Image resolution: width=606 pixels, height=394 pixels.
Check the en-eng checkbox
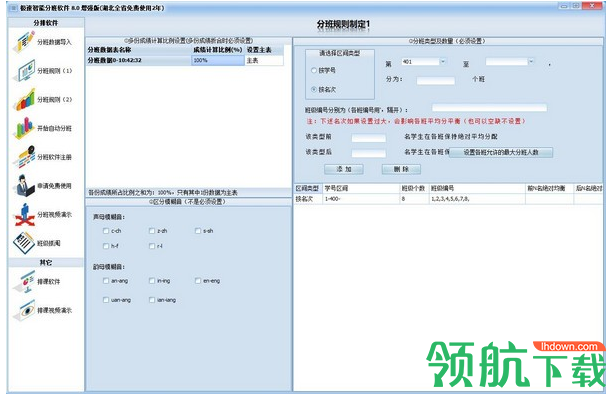198,281
